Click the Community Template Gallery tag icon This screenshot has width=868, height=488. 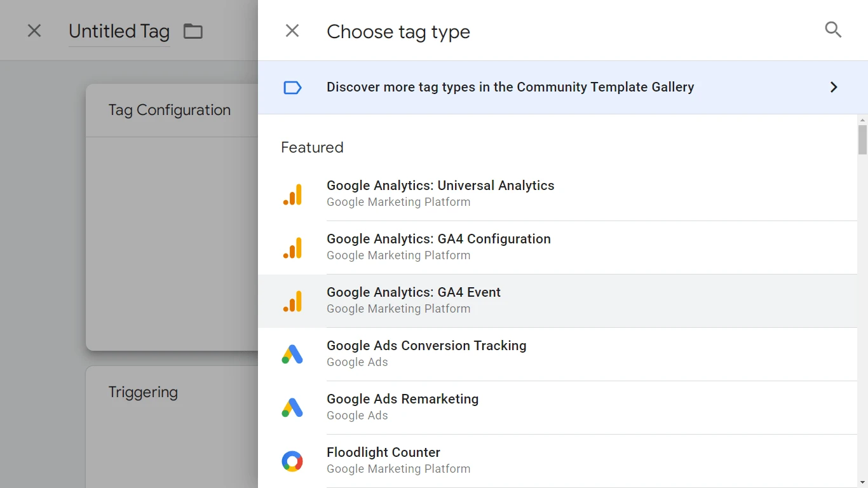tap(292, 88)
